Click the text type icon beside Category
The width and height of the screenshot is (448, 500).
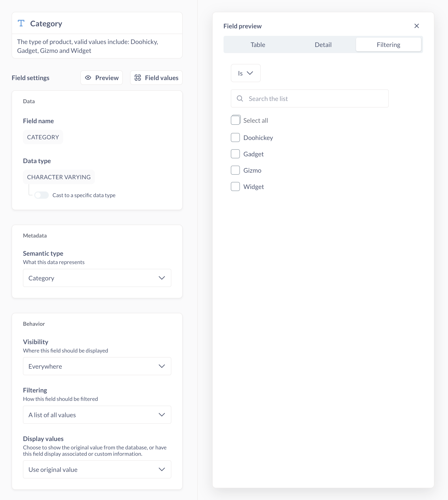pyautogui.click(x=21, y=23)
